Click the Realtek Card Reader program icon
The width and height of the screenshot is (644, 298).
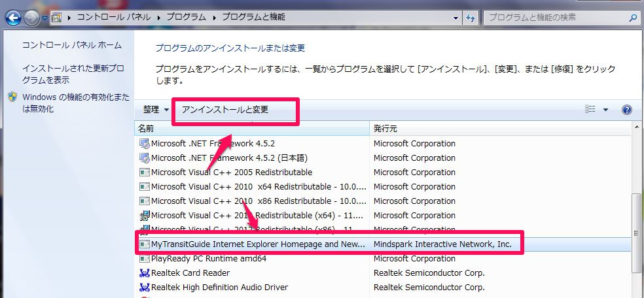(145, 273)
